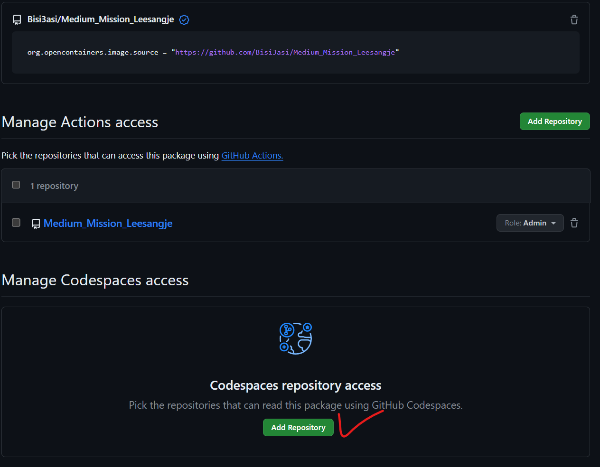The height and width of the screenshot is (467, 600).
Task: Click the verified badge beside Medium_Mission_Leesangje
Action: coord(184,20)
